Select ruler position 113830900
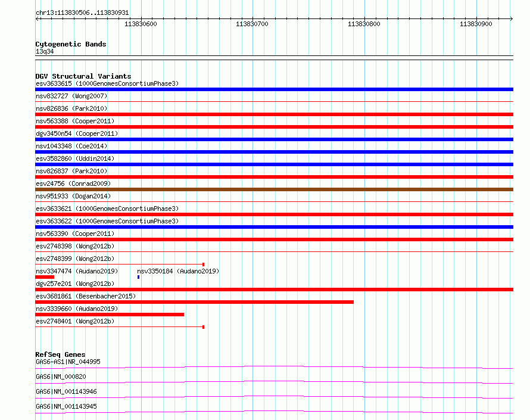This screenshot has width=530, height=420. tap(476, 24)
